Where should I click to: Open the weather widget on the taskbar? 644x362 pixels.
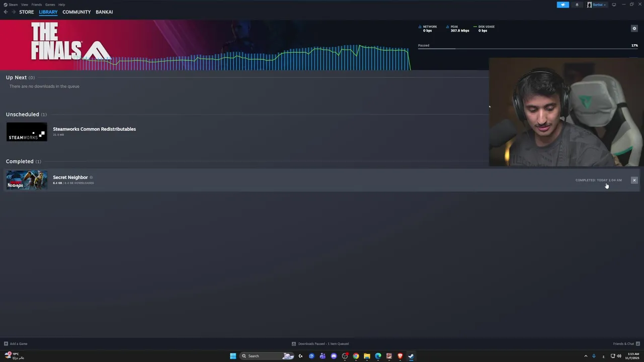14,356
